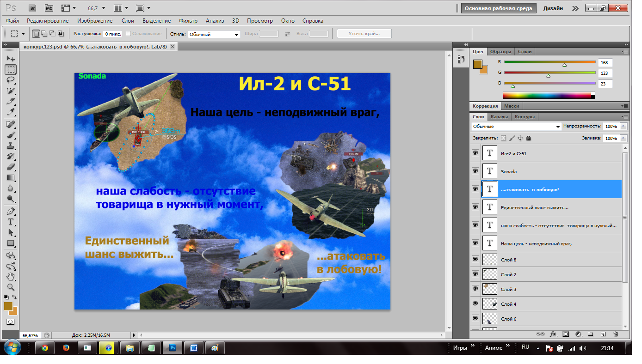Hide the 'Наша цель - неподвижный враг,' layer

(475, 243)
